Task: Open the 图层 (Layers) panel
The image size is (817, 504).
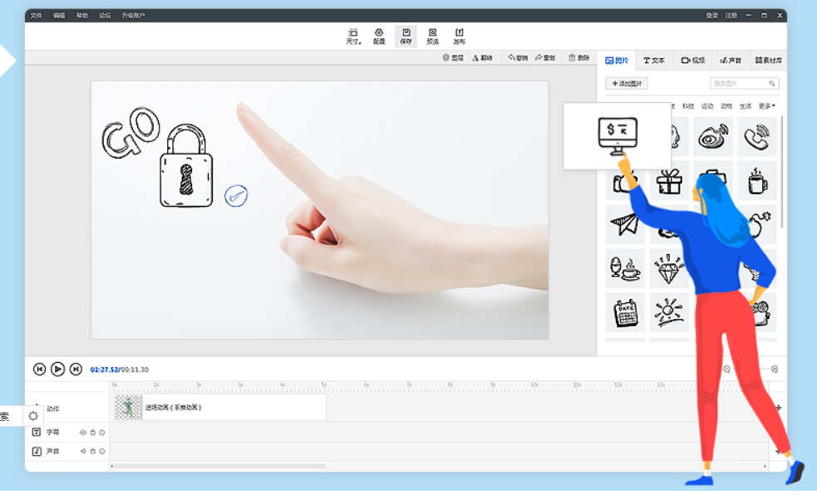Action: coord(453,58)
